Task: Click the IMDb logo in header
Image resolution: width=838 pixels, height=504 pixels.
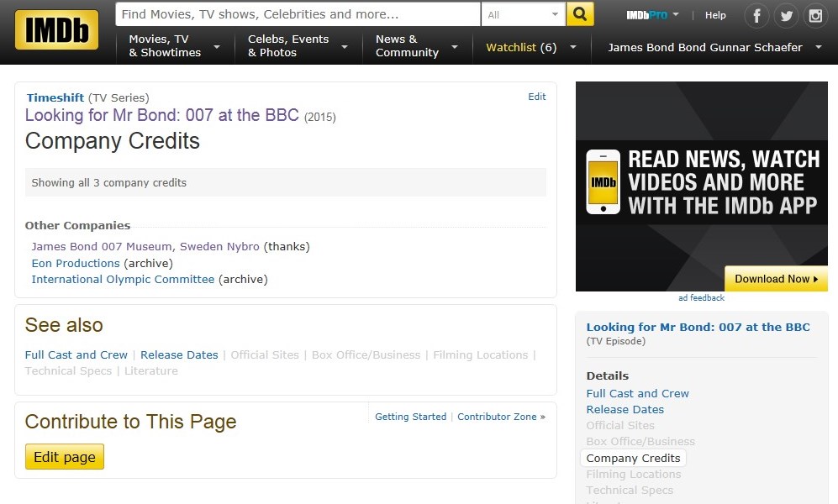Action: pyautogui.click(x=56, y=30)
